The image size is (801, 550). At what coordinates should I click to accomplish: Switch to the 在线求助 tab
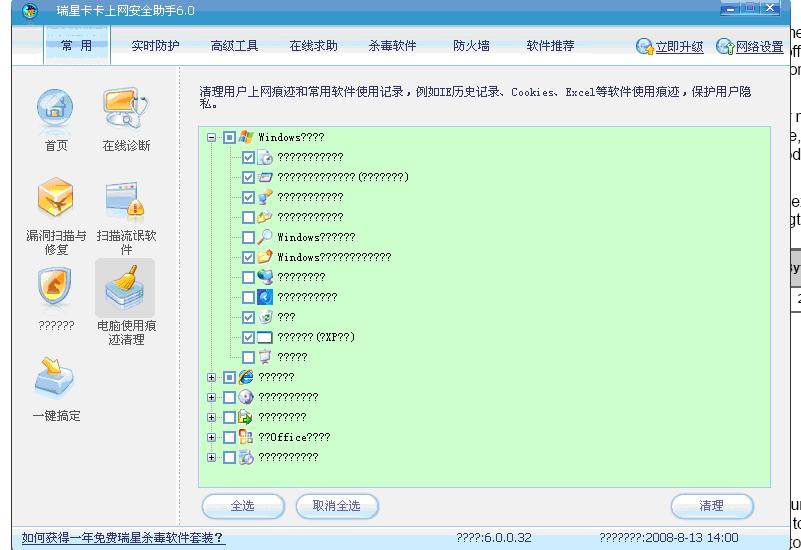pos(313,45)
